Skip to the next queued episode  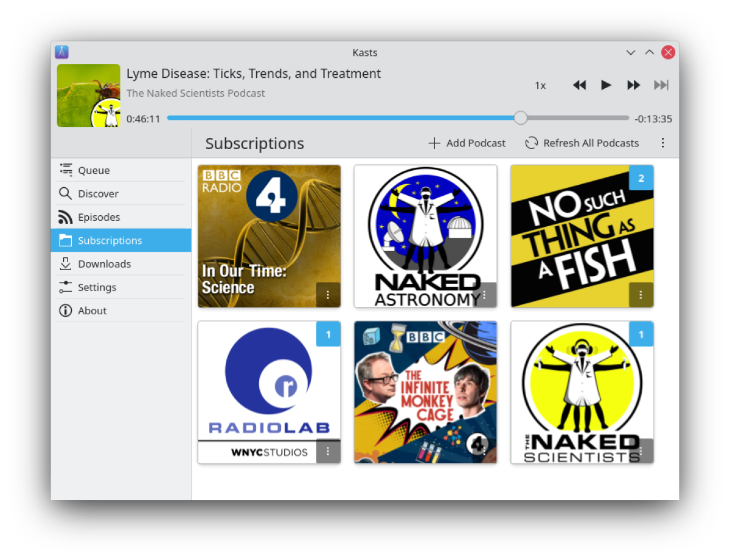tap(661, 85)
